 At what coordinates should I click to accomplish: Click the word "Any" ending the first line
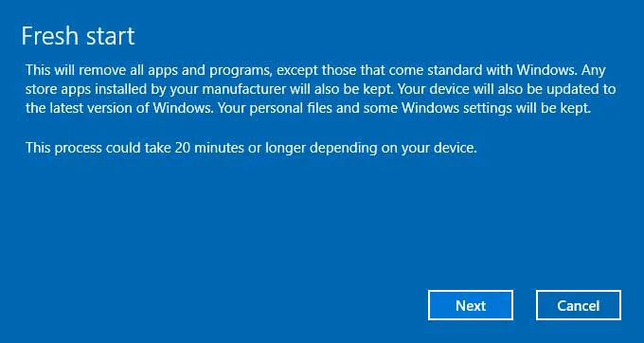pos(594,71)
